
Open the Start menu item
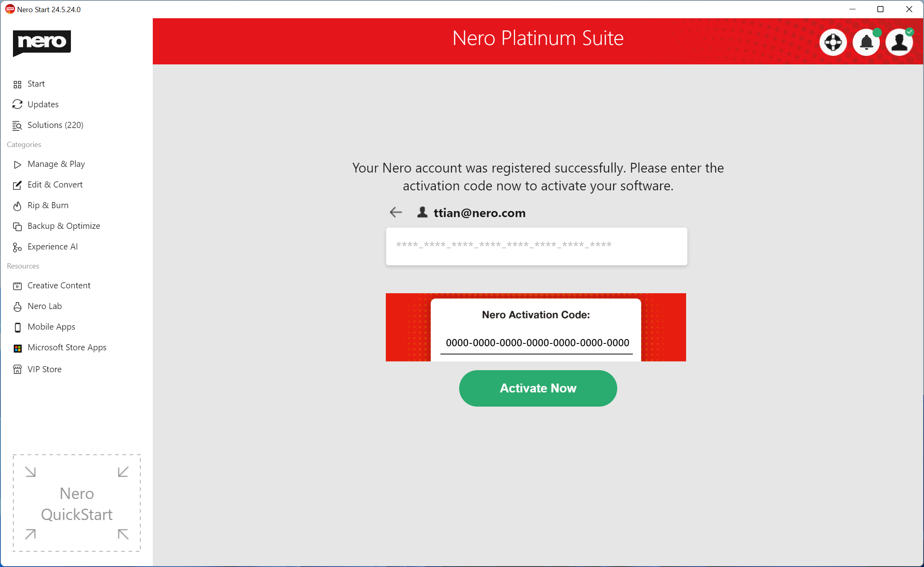36,84
